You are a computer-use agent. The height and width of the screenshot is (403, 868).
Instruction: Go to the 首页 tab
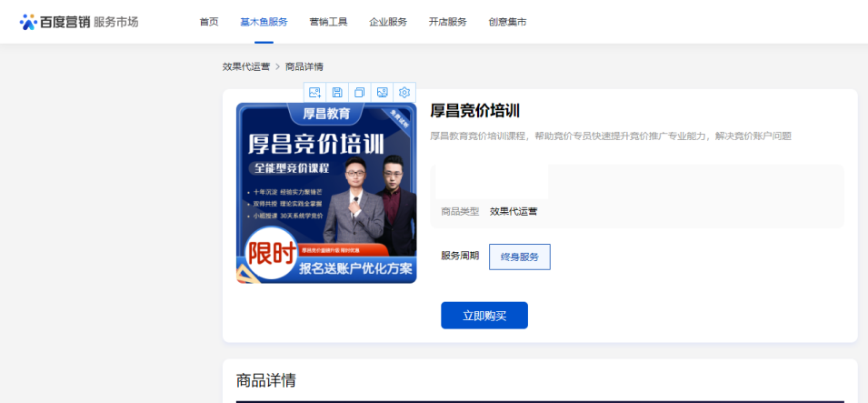(209, 22)
